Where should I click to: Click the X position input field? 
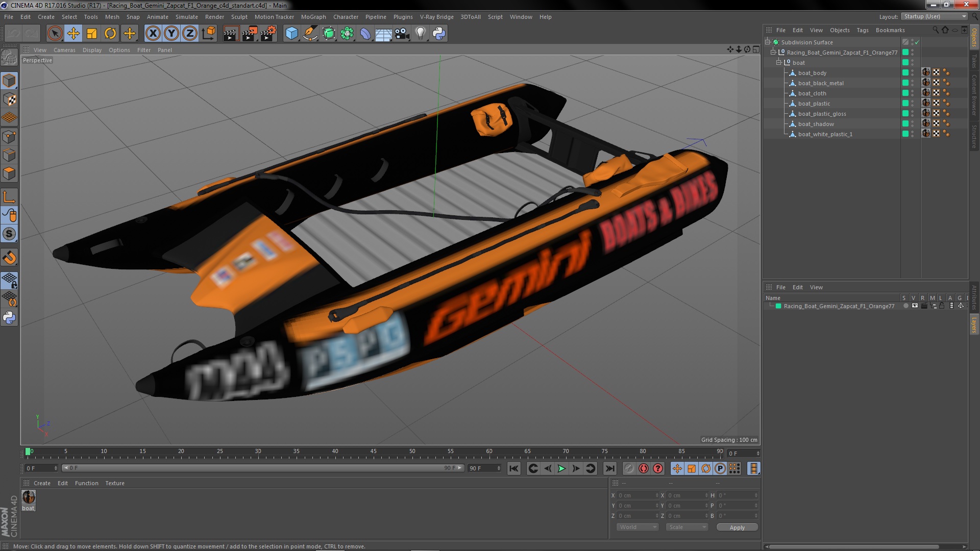638,495
